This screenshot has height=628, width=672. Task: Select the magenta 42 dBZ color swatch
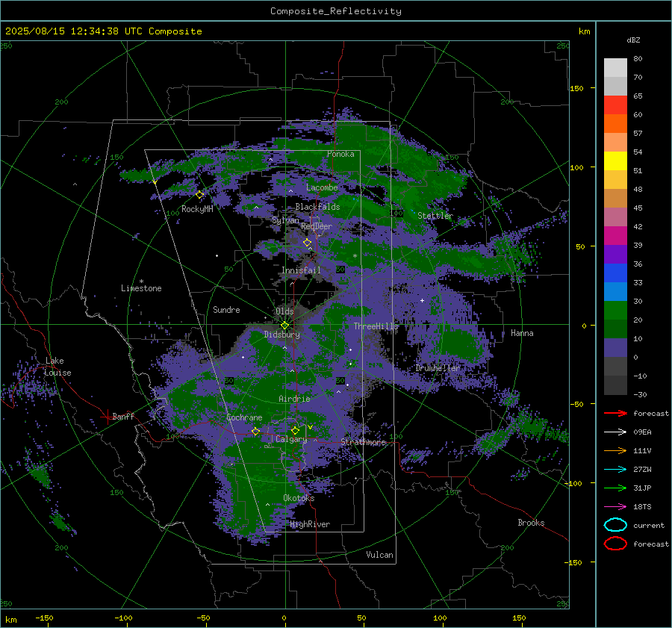click(615, 236)
